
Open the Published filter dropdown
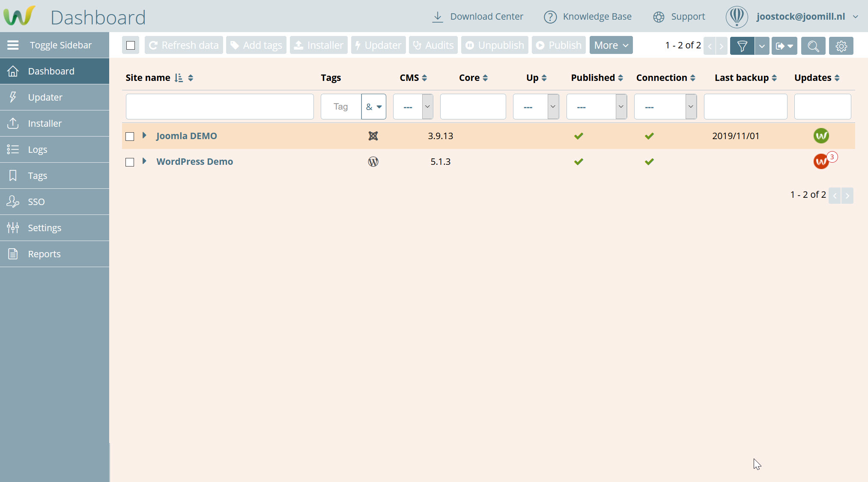[597, 107]
